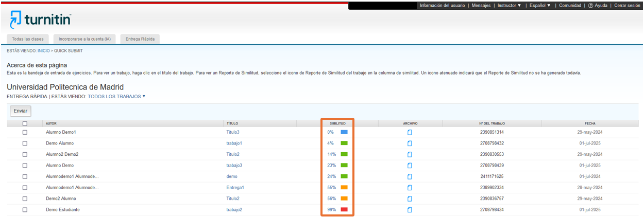Open the red 99% similarity report swatch

tap(344, 210)
